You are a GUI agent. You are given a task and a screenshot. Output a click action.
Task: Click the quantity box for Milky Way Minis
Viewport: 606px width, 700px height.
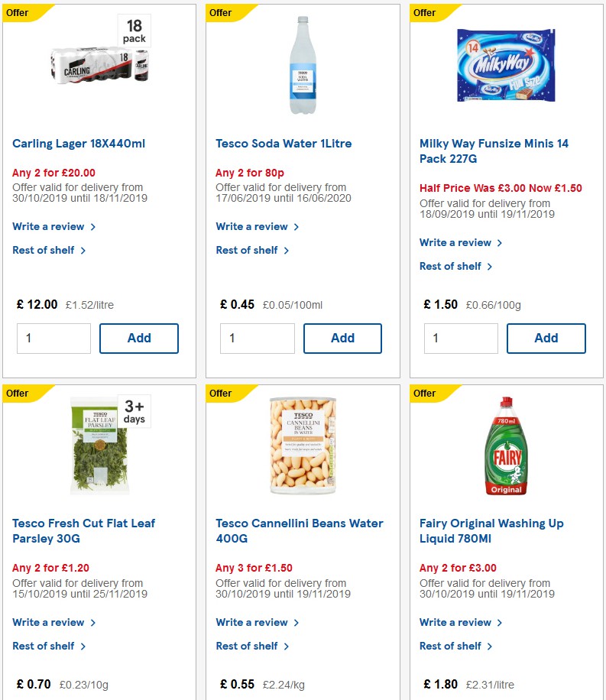click(460, 338)
